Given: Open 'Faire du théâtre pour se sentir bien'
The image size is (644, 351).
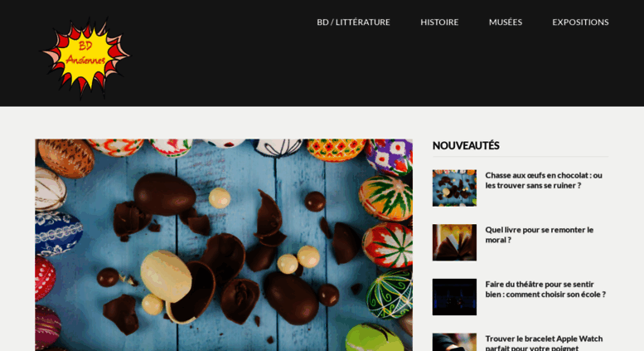Looking at the screenshot, I should (545, 290).
